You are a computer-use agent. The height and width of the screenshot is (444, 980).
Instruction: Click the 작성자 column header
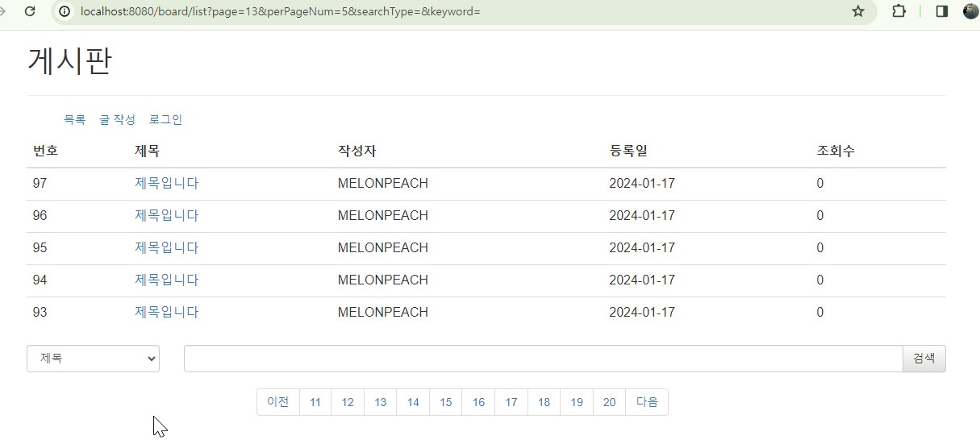tap(357, 151)
